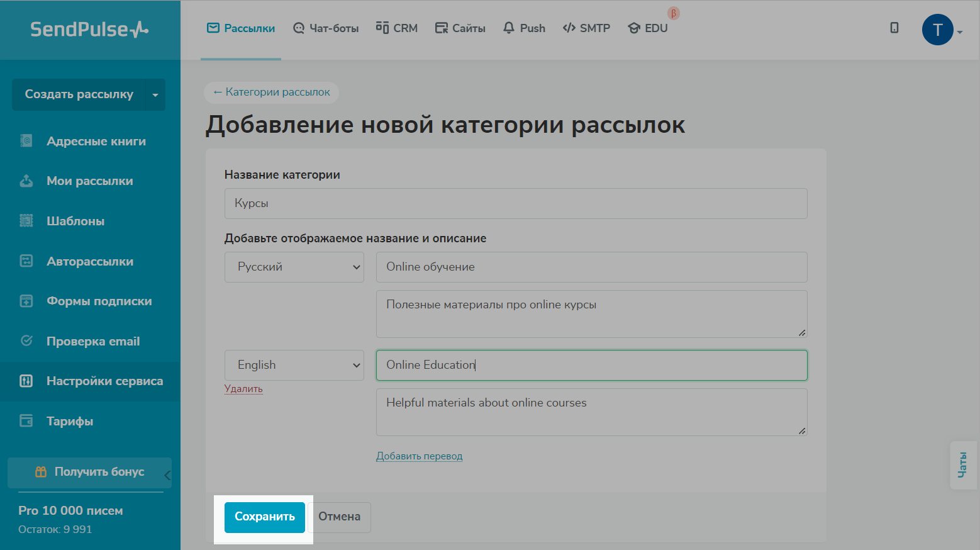Go to My campaigns in the sidebar
Screen dimensions: 980x550
[89, 181]
